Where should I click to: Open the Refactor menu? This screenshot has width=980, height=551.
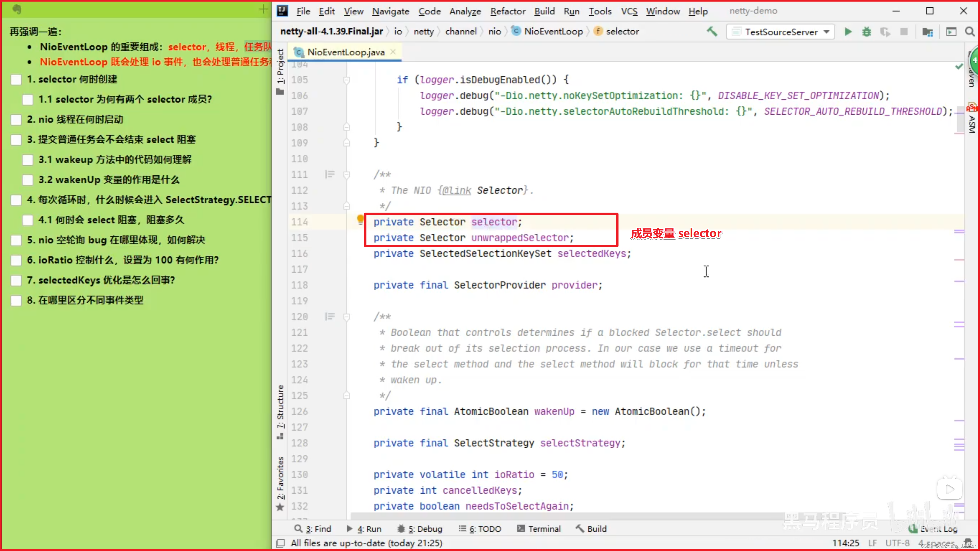(508, 11)
